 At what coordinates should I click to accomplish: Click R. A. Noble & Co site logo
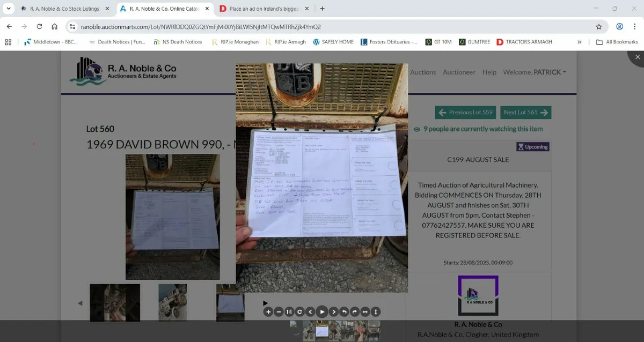123,71
